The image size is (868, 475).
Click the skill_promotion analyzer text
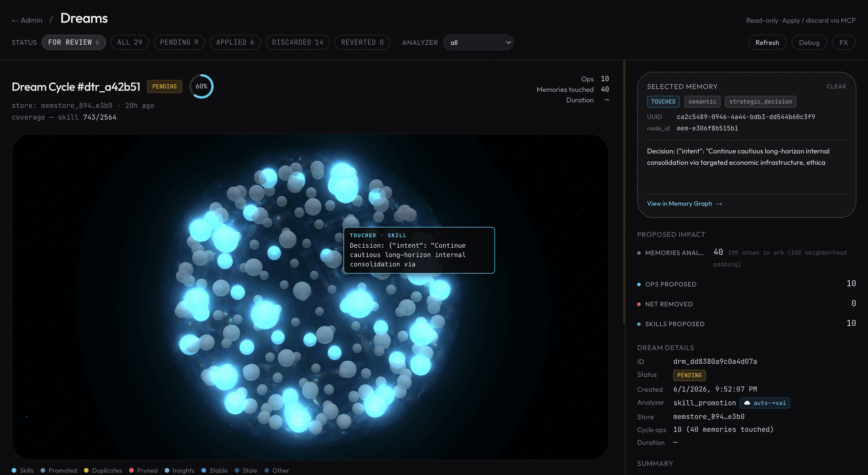tap(704, 403)
